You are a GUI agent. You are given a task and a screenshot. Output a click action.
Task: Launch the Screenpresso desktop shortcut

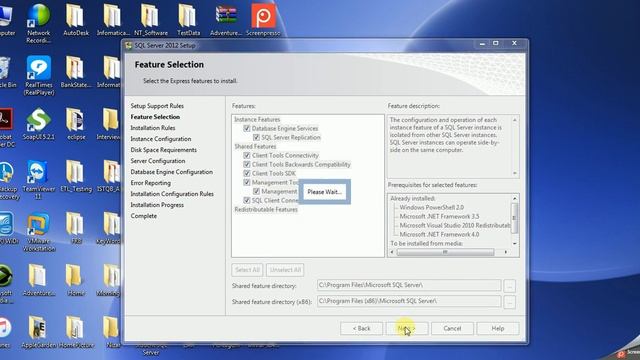(263, 20)
